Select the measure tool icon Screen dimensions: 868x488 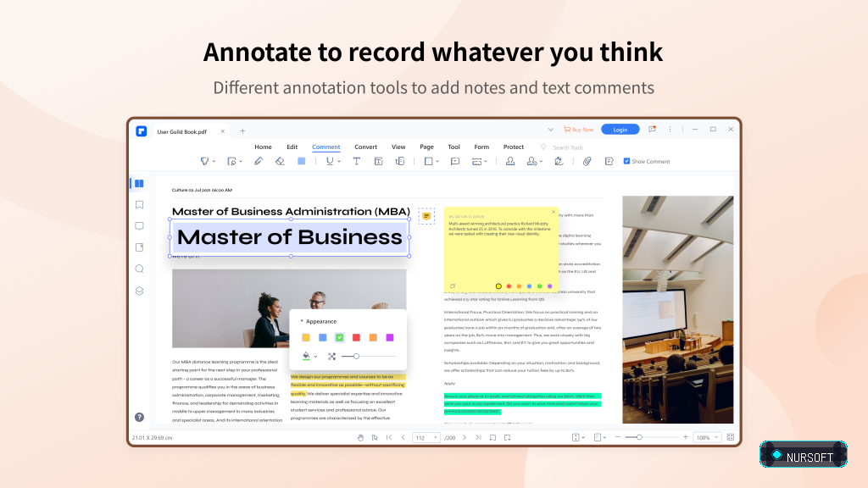click(x=476, y=161)
